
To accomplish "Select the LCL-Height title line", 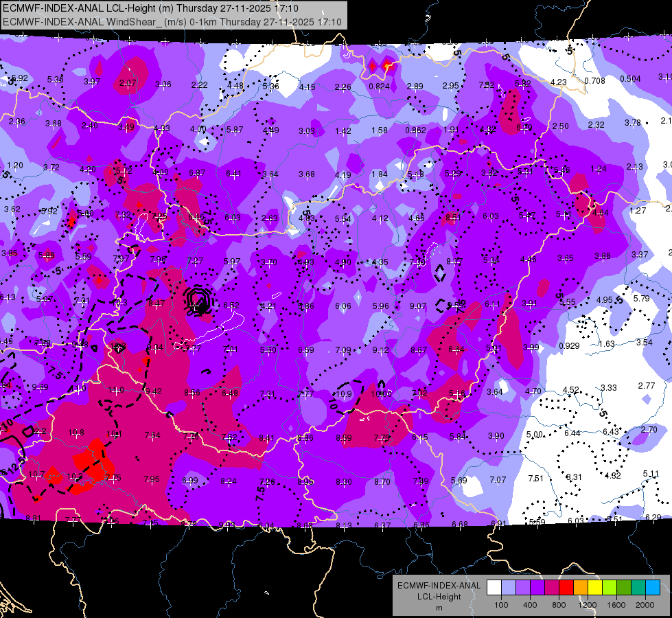I will click(150, 8).
